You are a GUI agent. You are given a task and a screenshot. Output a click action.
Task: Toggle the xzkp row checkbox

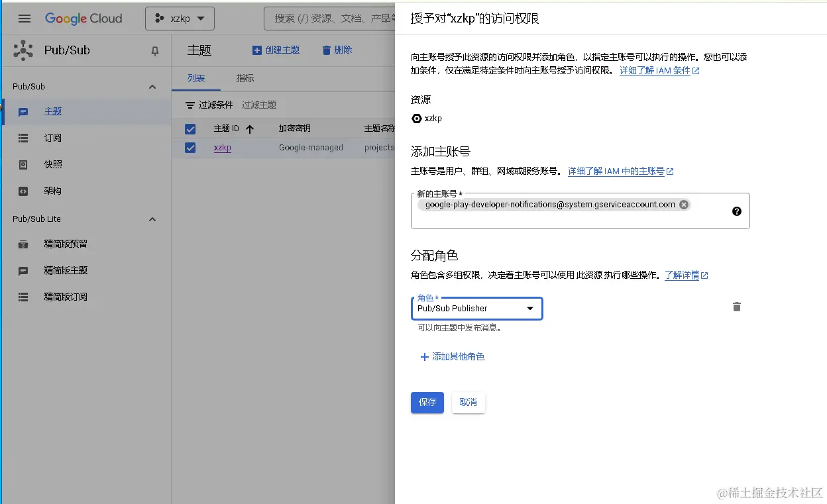point(190,148)
